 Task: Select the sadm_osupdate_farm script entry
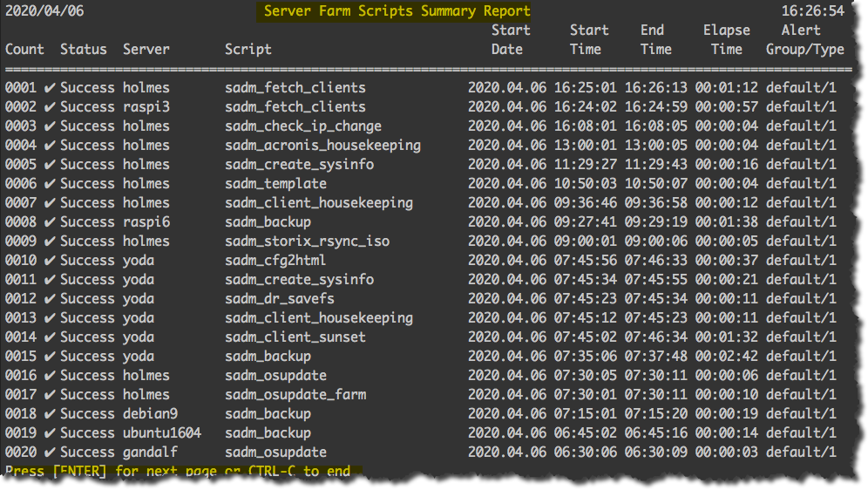coord(295,395)
